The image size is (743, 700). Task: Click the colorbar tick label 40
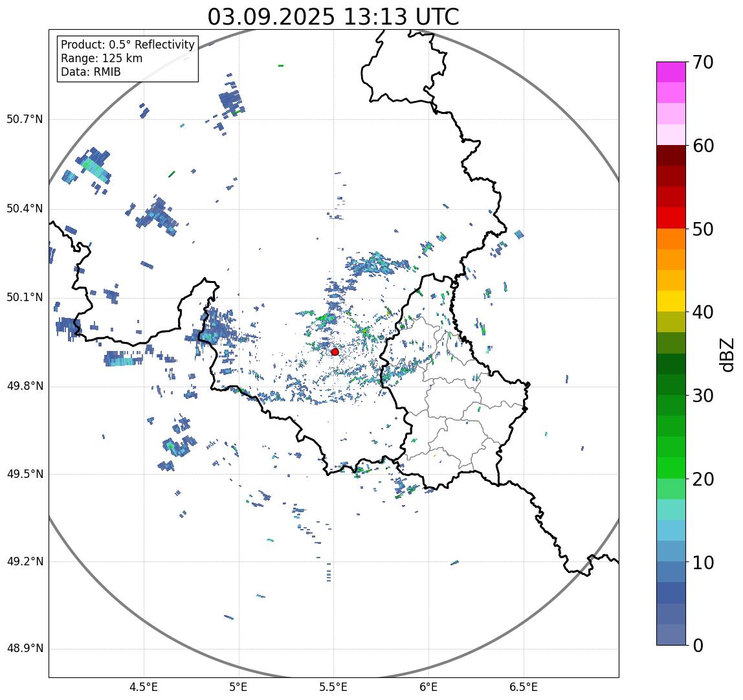click(703, 313)
